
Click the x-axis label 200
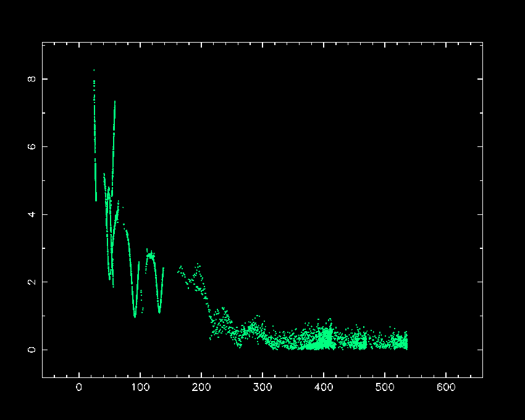[201, 387]
